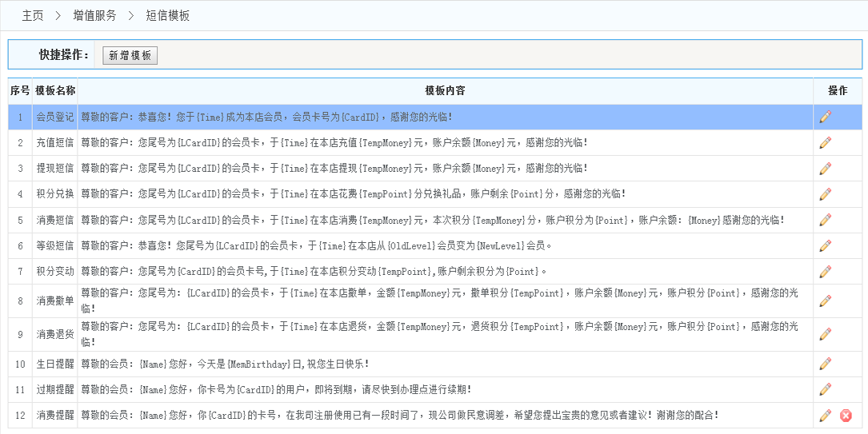
Task: Open 增值服务 breadcrumb link
Action: 94,15
